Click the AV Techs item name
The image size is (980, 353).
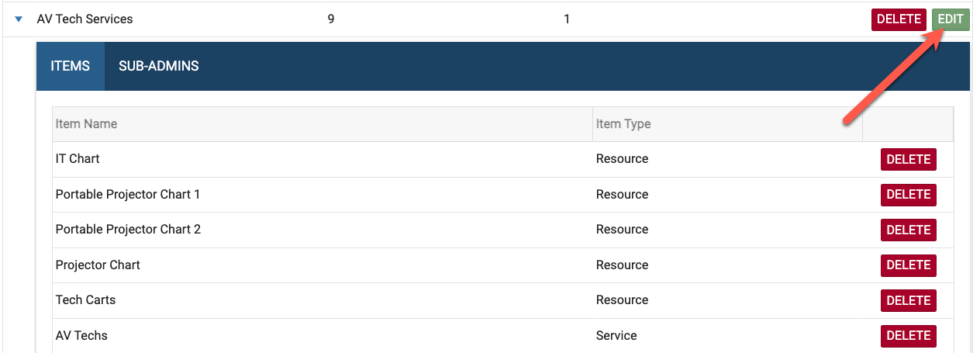click(81, 336)
